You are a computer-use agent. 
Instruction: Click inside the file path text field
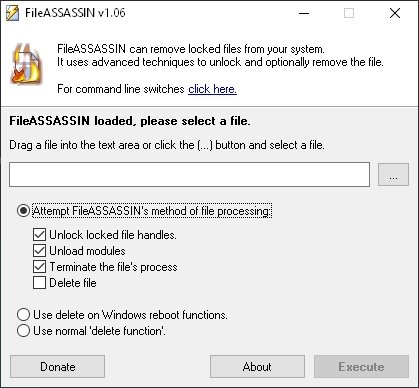(x=189, y=174)
